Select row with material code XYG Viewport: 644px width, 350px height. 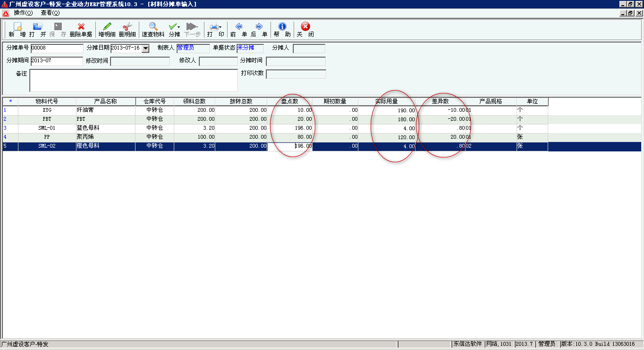(47, 110)
